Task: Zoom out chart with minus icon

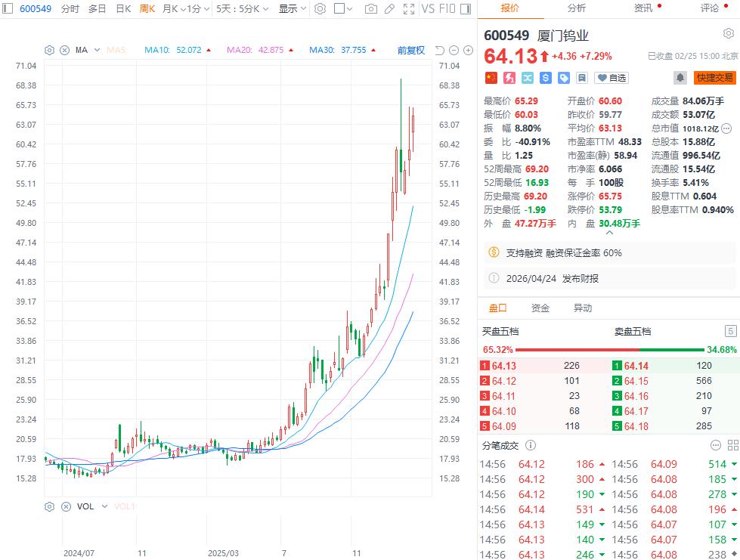Action: point(454,50)
